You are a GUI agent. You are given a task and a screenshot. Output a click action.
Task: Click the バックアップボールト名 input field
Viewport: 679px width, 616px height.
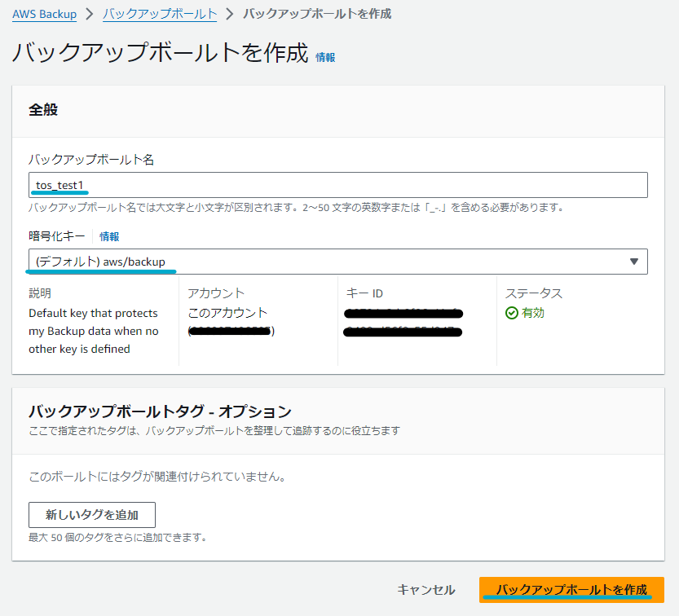click(337, 185)
